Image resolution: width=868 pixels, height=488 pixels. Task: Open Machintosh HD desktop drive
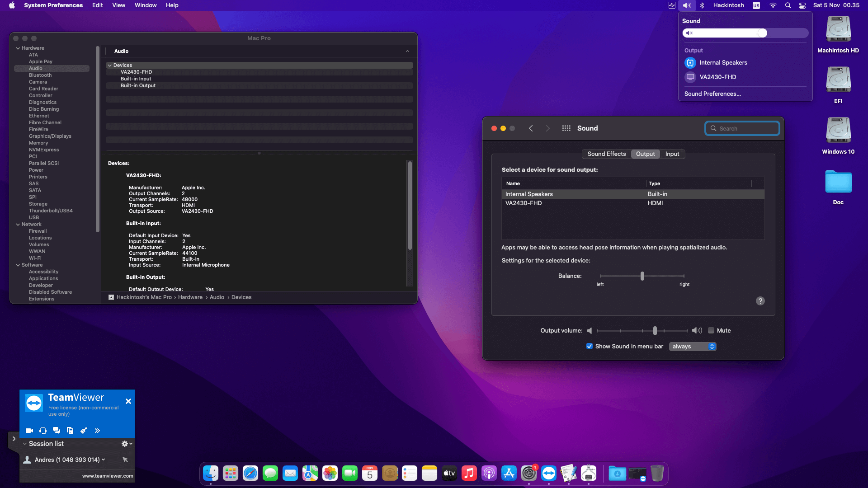click(x=838, y=35)
